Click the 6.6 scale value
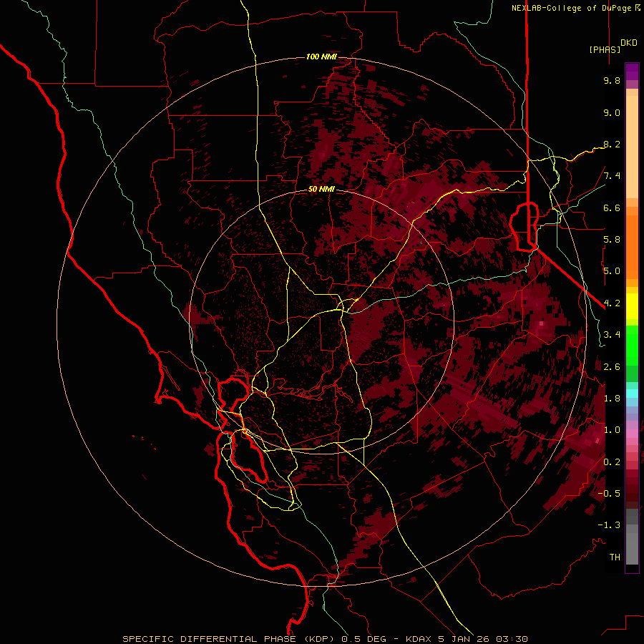The height and width of the screenshot is (644, 644). pos(612,208)
